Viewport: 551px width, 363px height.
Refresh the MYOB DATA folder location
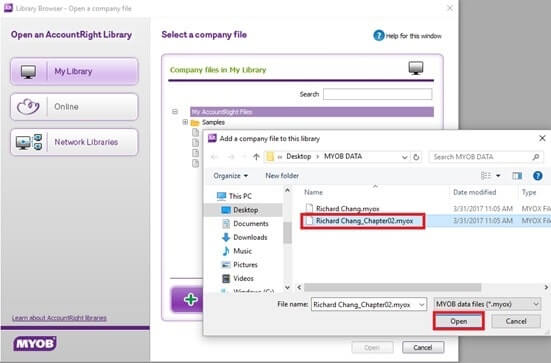[416, 157]
